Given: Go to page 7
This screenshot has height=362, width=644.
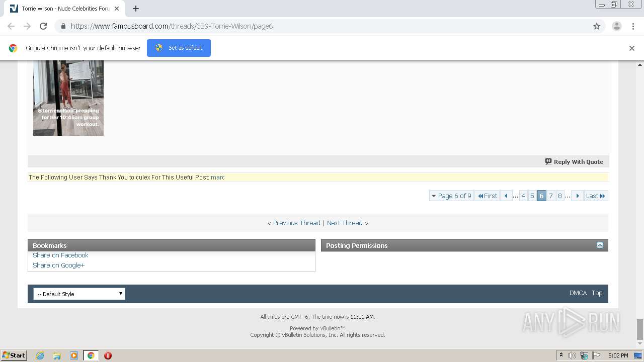Looking at the screenshot, I should tap(551, 196).
